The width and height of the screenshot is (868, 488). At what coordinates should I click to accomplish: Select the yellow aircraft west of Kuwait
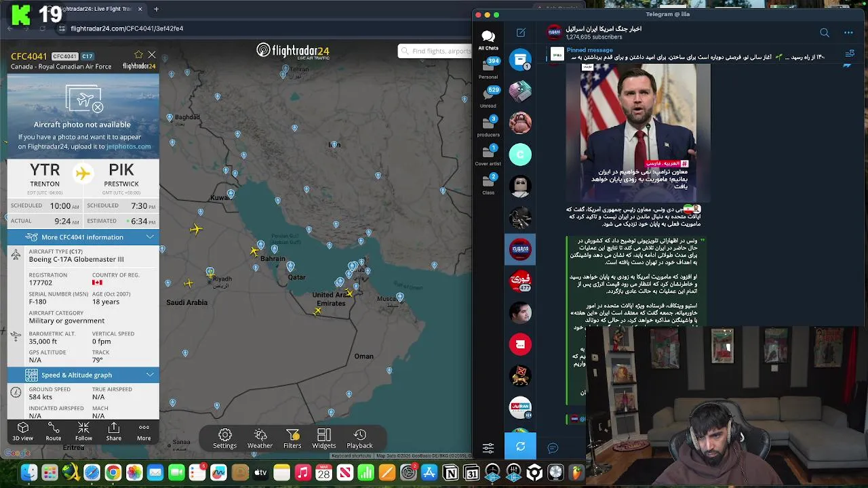[196, 229]
